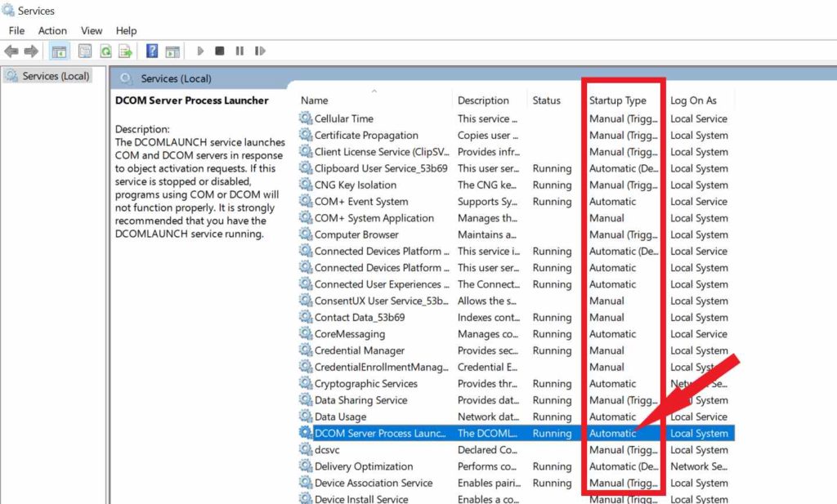Select the ConsentUX User Service_53b... row

517,301
